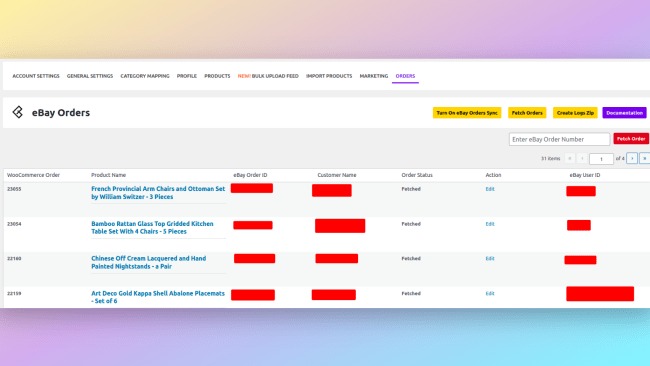Click the 31 items count text

coord(551,158)
